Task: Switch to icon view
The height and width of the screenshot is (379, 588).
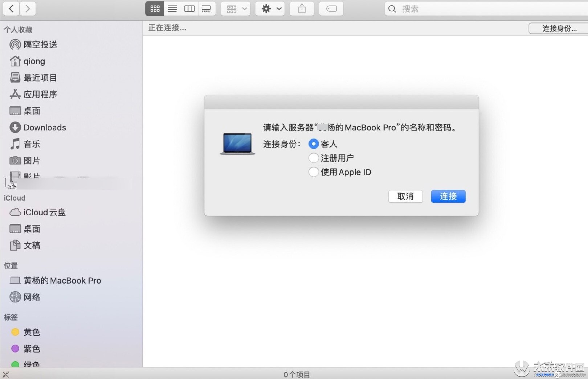Action: coord(155,9)
